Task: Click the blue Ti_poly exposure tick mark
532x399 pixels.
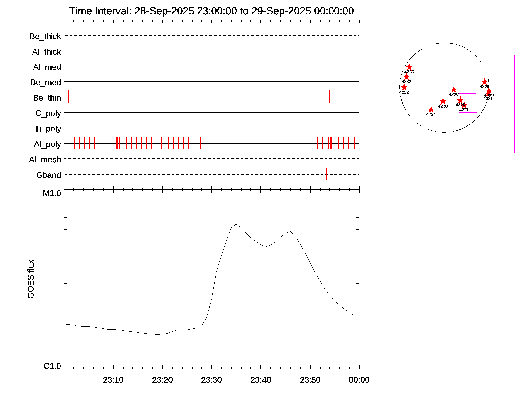Action: point(327,128)
